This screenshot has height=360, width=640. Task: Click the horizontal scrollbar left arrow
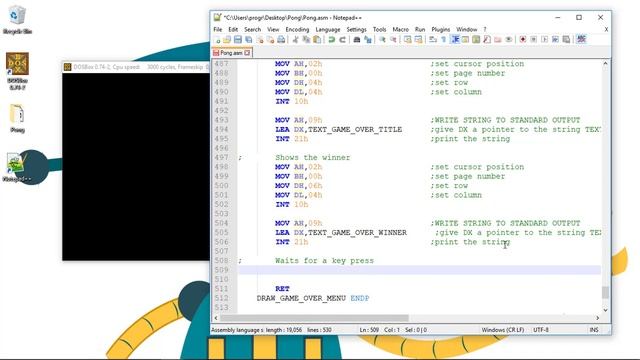pyautogui.click(x=216, y=318)
